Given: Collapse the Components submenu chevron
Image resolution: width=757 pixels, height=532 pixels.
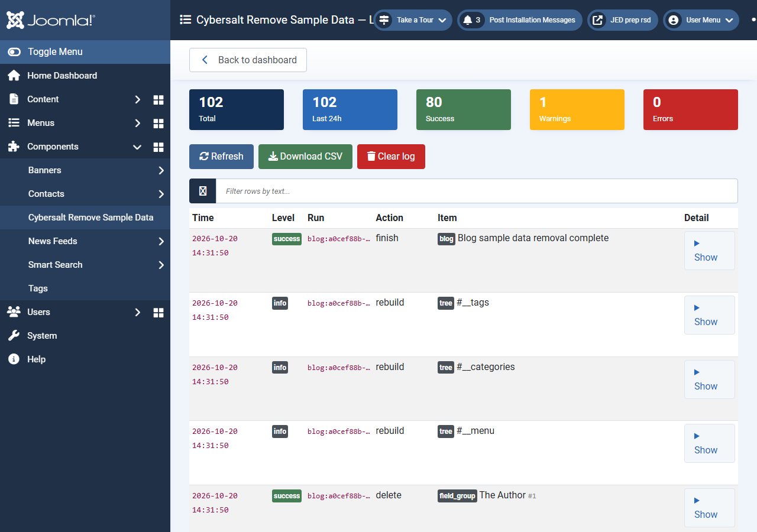Looking at the screenshot, I should pos(137,147).
